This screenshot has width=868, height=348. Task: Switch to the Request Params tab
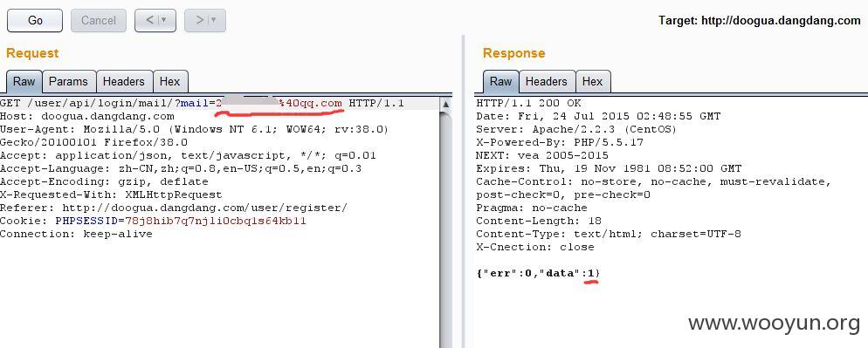69,81
